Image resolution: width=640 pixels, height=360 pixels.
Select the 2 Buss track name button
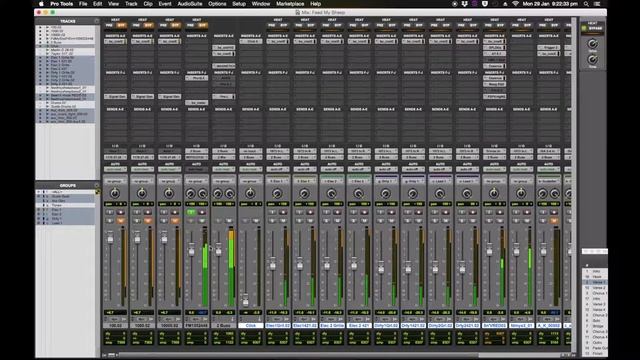pos(223,326)
